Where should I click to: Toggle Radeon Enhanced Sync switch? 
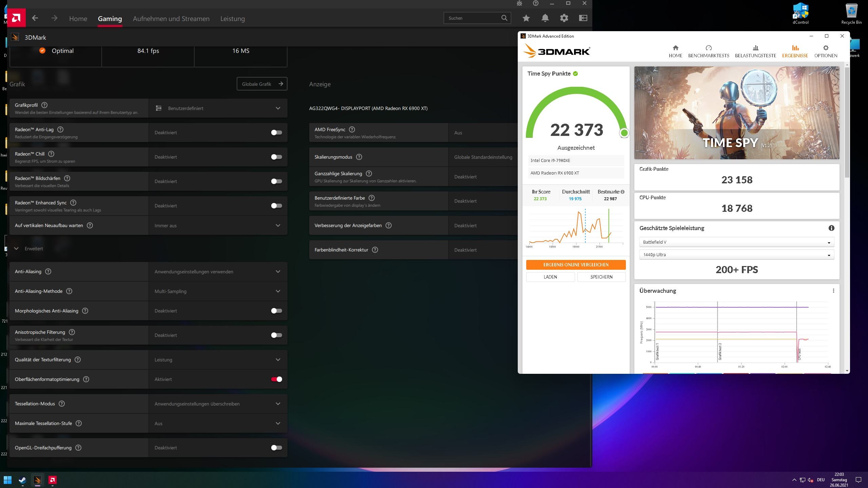[x=276, y=206]
